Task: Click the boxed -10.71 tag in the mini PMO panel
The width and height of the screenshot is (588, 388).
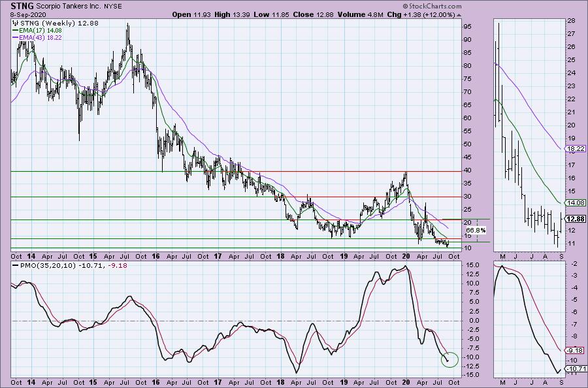Action: (x=576, y=369)
